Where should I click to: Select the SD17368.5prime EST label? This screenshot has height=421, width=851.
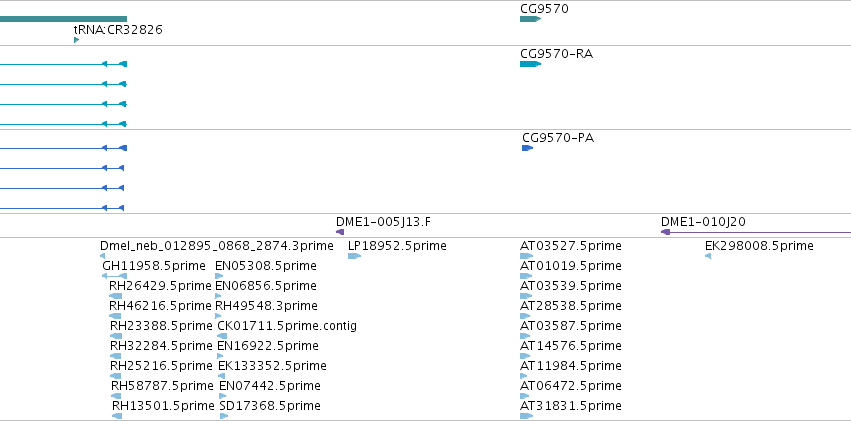269,405
